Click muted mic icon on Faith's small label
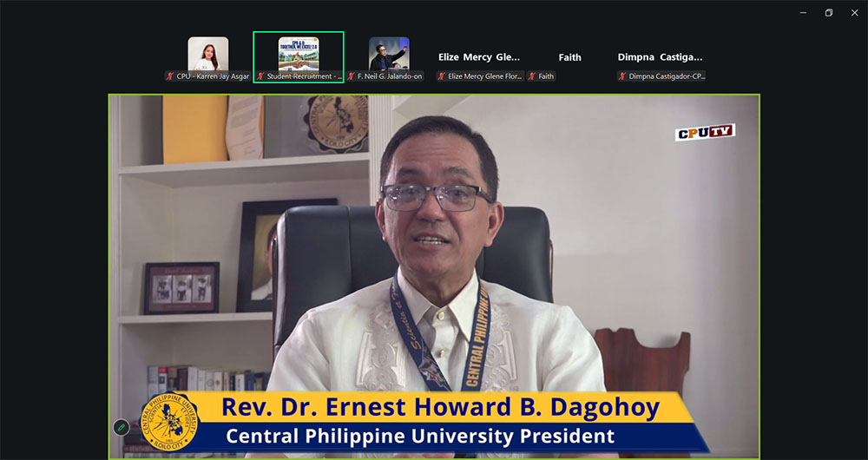 coord(532,76)
